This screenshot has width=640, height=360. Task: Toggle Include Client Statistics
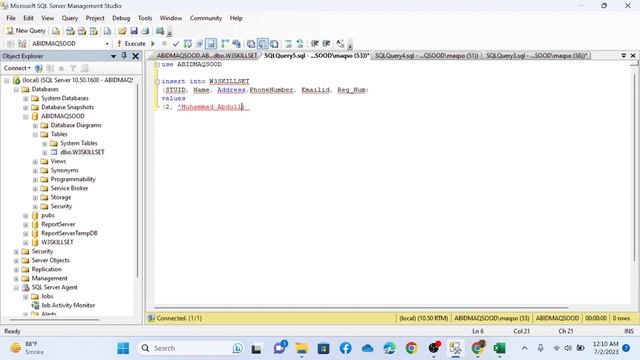236,43
